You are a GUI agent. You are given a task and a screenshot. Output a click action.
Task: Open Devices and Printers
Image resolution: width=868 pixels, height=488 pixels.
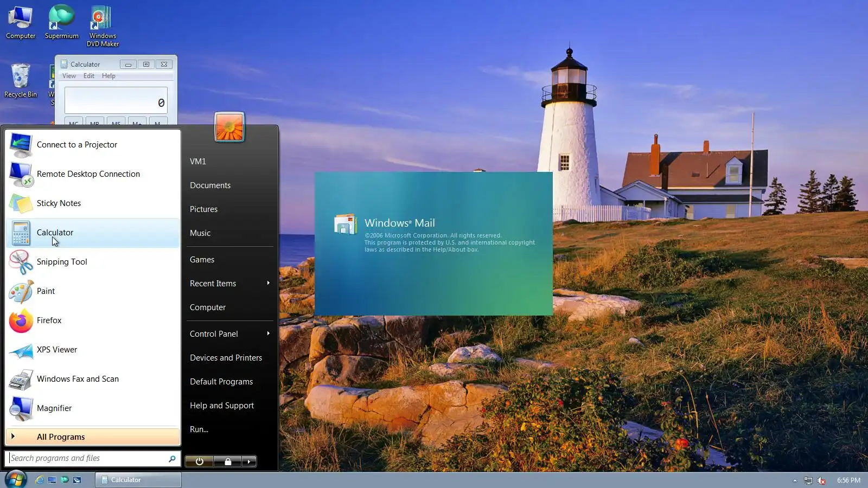click(x=229, y=358)
